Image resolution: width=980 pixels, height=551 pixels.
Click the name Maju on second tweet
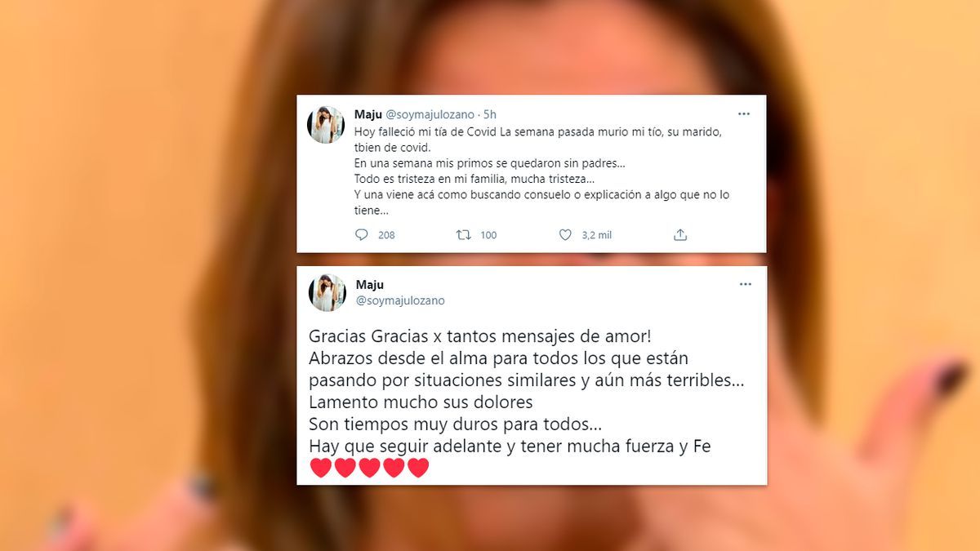[x=370, y=285]
